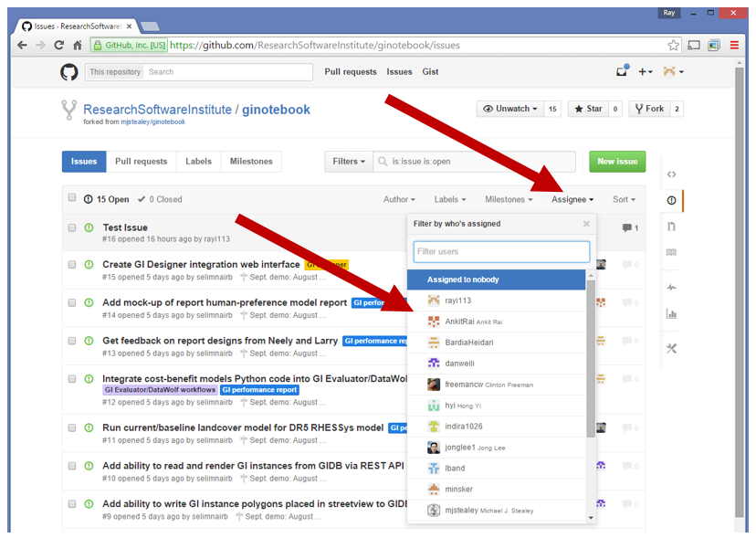Close the assignee filter popup
Viewport: 756px width, 538px height.
(586, 224)
